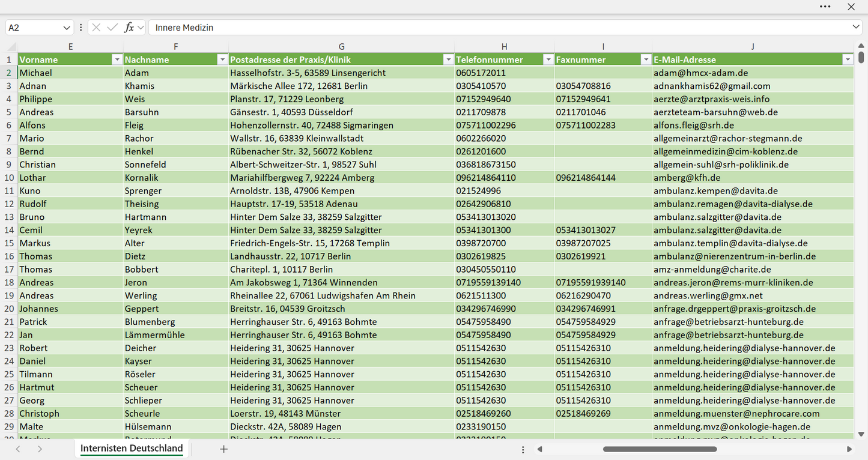868x460 pixels.
Task: Open the Nachname column filter dropdown
Action: [x=222, y=59]
